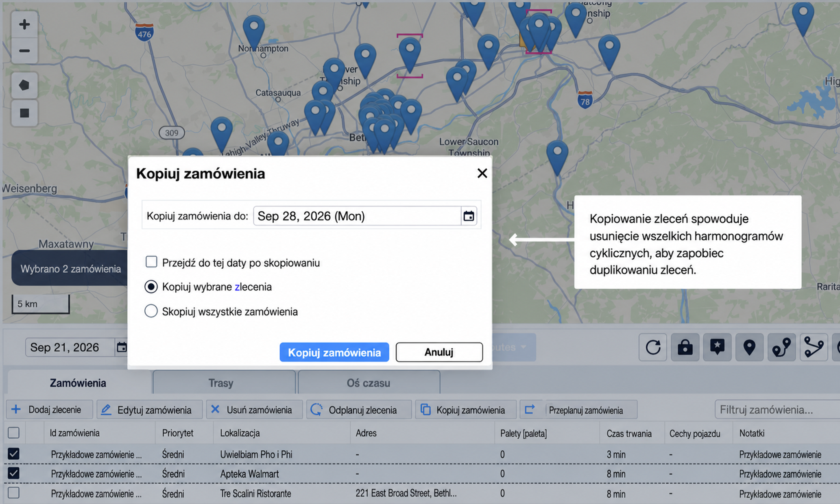The height and width of the screenshot is (504, 840).
Task: Click Przeplanuj zamówienia in the toolbar
Action: coord(578,410)
